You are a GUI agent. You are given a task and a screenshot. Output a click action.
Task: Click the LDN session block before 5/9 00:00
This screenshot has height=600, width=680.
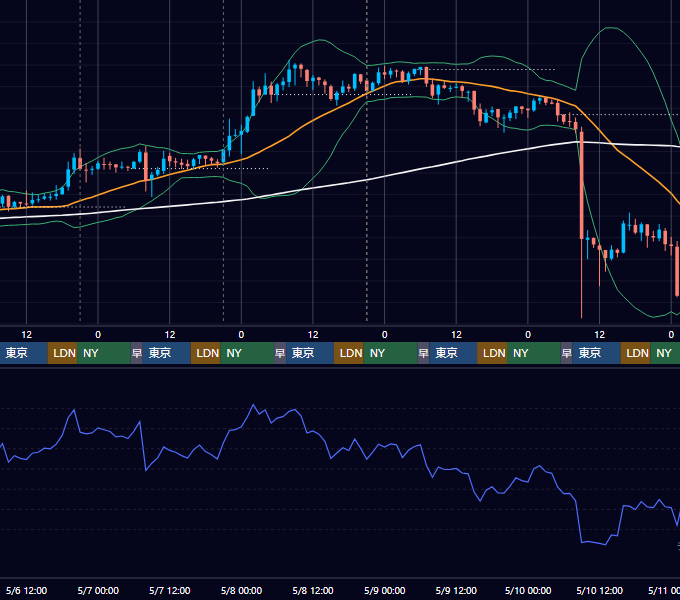(349, 353)
